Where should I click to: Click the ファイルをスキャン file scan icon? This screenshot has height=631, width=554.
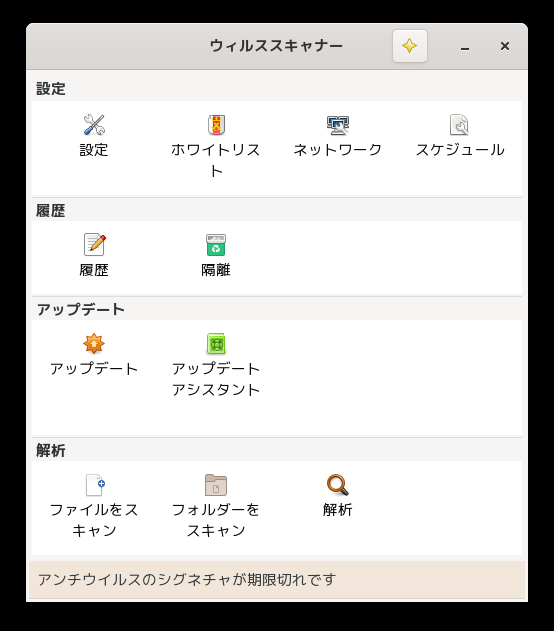point(95,485)
